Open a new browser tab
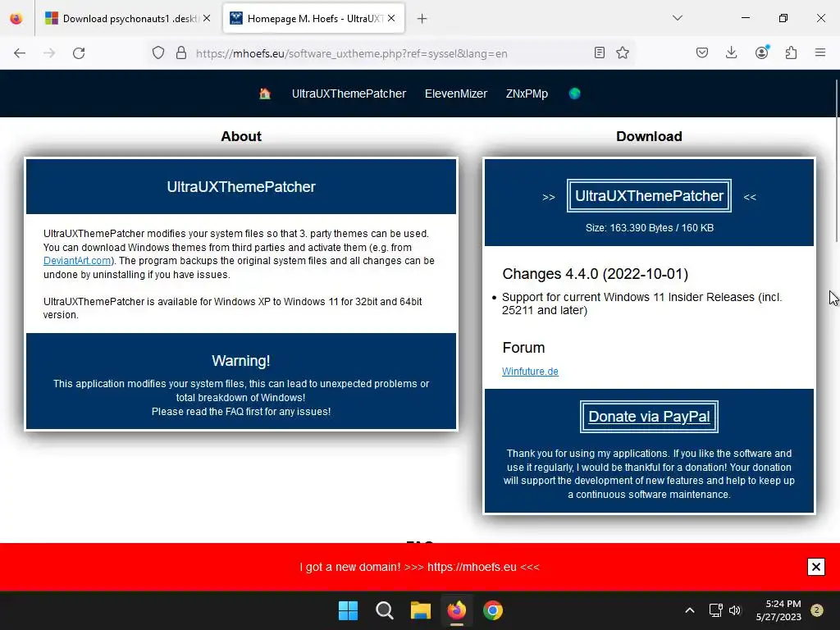Screen dimensions: 840x630 (x=422, y=19)
